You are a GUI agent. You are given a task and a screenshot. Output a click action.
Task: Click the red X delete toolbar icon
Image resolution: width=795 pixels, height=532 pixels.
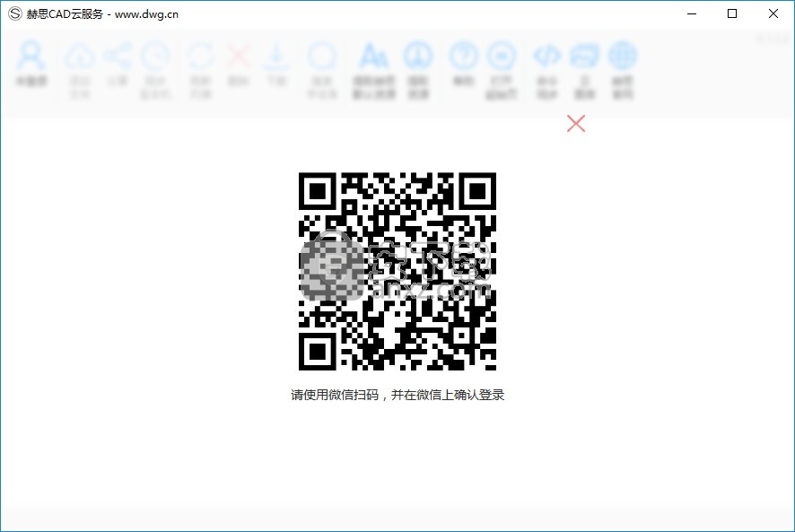click(x=239, y=57)
